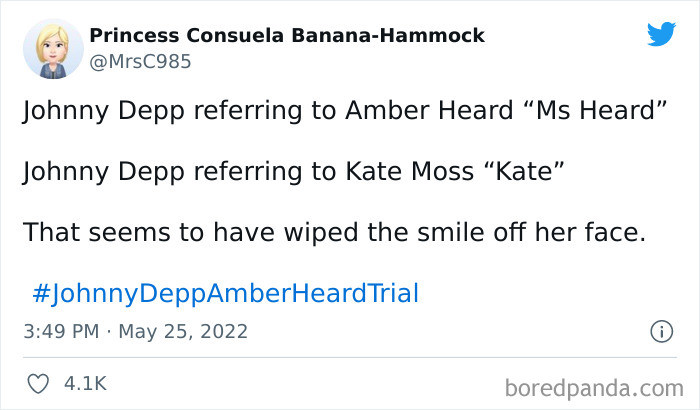Viewport: 700px width, 410px height.
Task: Click the horizontal divider above likes
Action: [x=350, y=358]
